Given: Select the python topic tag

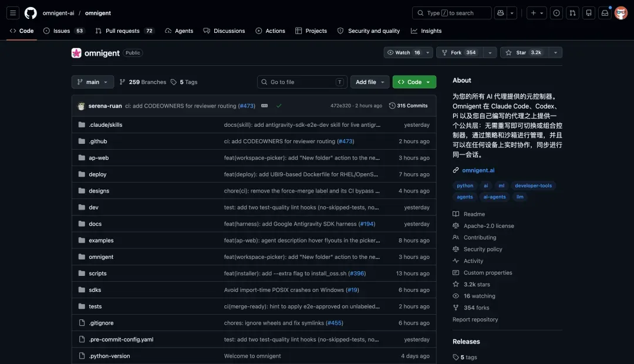Looking at the screenshot, I should click(465, 186).
